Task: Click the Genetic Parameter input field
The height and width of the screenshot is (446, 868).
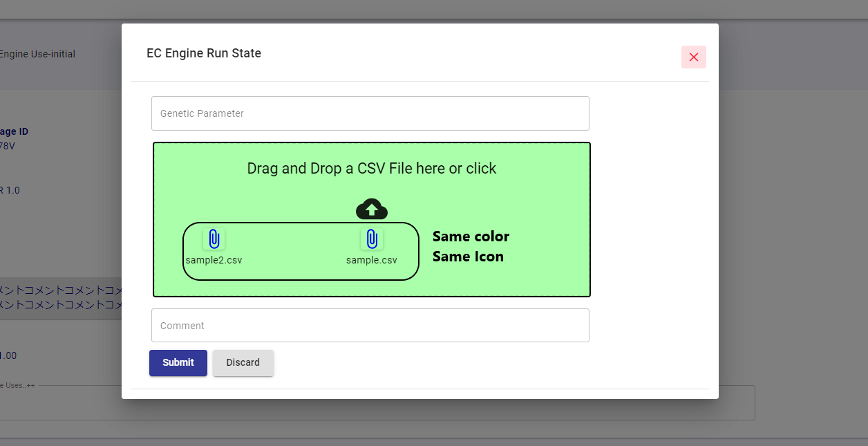Action: point(370,113)
